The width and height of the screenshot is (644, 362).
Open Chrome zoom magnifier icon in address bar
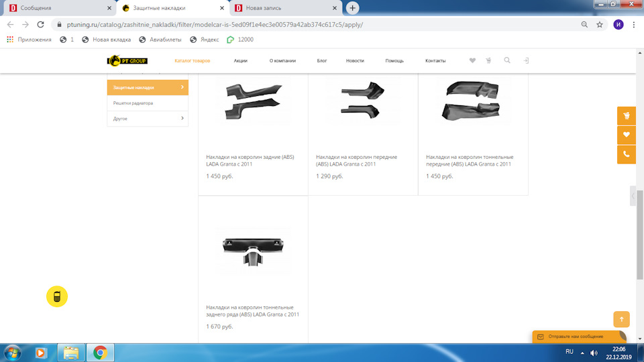coord(584,25)
